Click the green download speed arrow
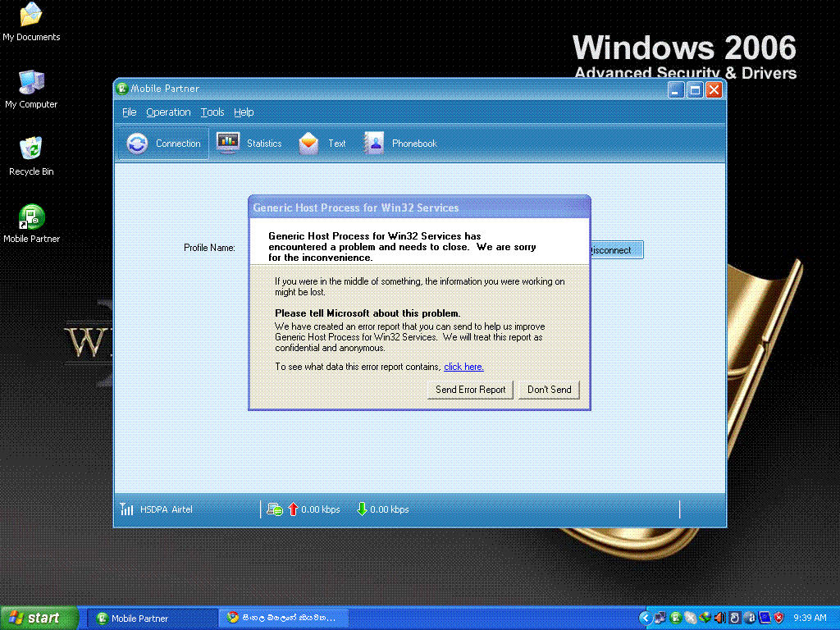This screenshot has height=630, width=840. point(362,509)
